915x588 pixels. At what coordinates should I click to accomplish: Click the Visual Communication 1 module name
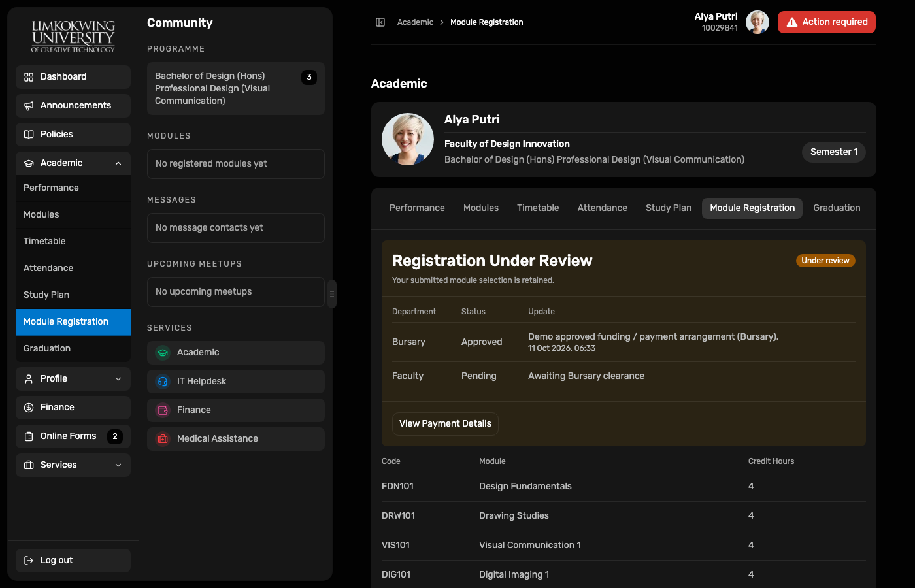click(x=530, y=546)
